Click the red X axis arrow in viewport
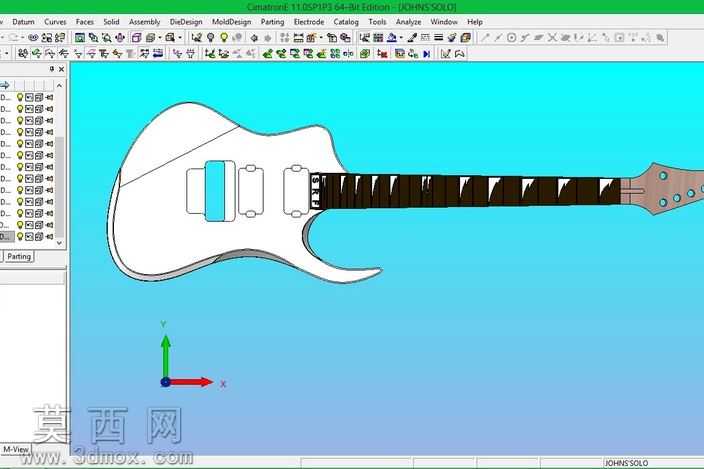Screen dimensions: 704x469 pyautogui.click(x=191, y=382)
